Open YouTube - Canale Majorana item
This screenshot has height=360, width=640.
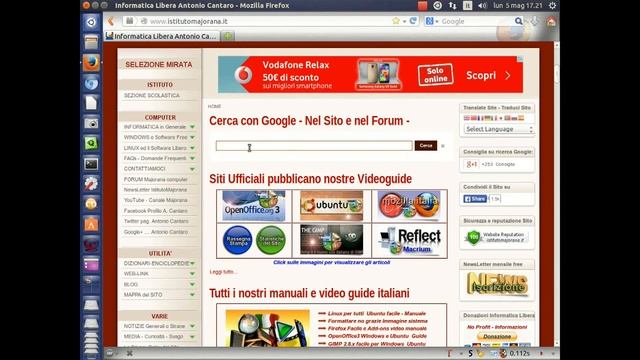coord(156,200)
